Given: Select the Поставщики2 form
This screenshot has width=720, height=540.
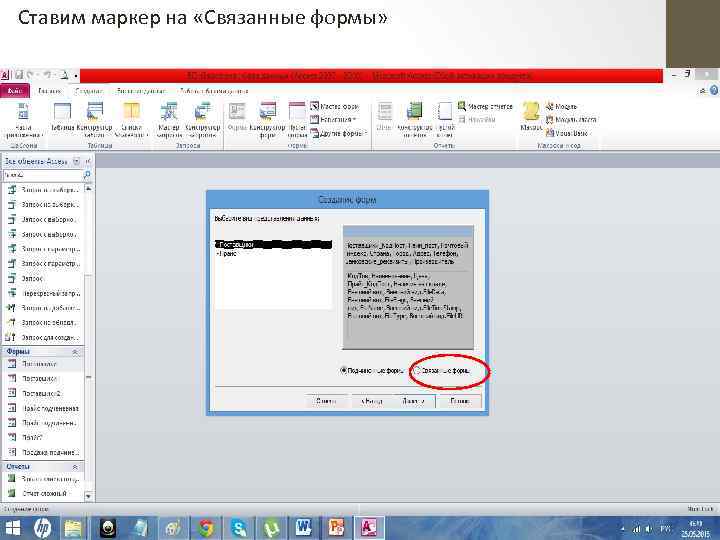Looking at the screenshot, I should (43, 394).
